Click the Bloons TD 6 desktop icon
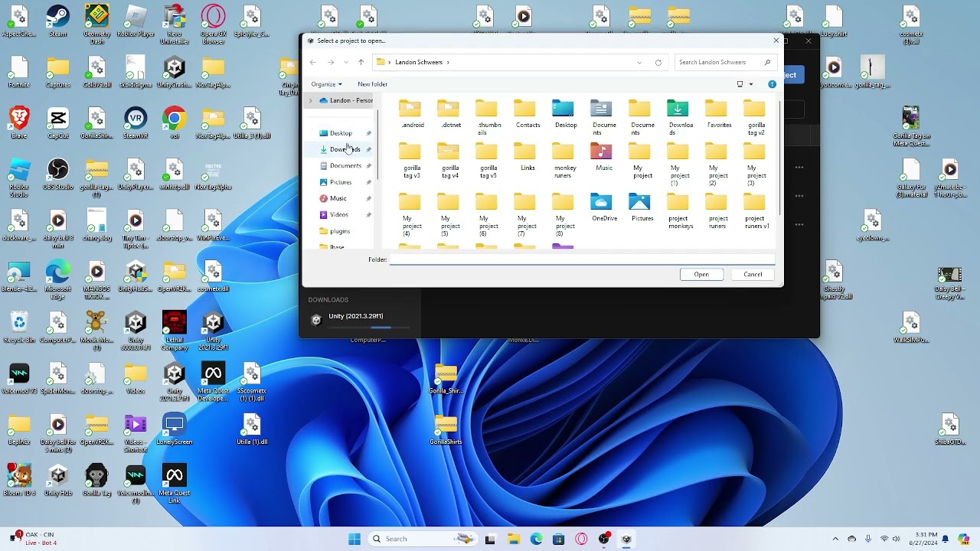 tap(18, 481)
